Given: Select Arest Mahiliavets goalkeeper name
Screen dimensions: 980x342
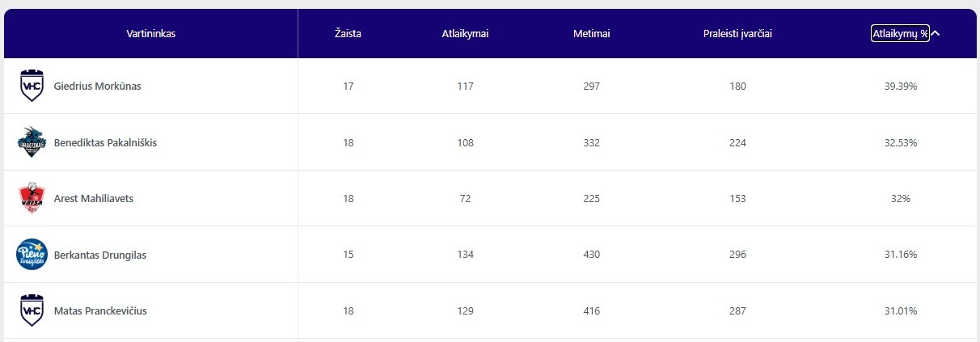Looking at the screenshot, I should (x=94, y=199).
